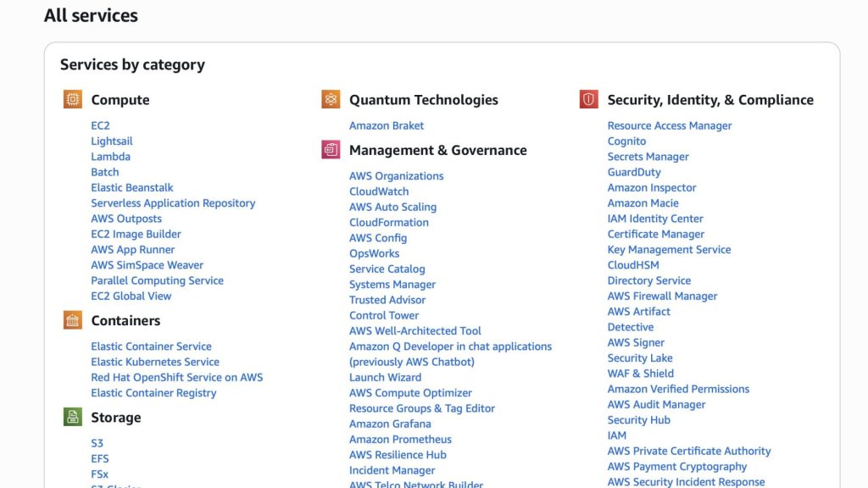This screenshot has height=488, width=868.
Task: Open Systems Manager
Action: (x=392, y=285)
